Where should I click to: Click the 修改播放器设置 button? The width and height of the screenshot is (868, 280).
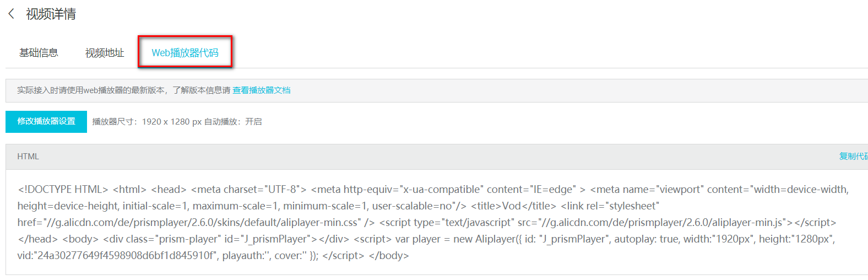coord(46,121)
